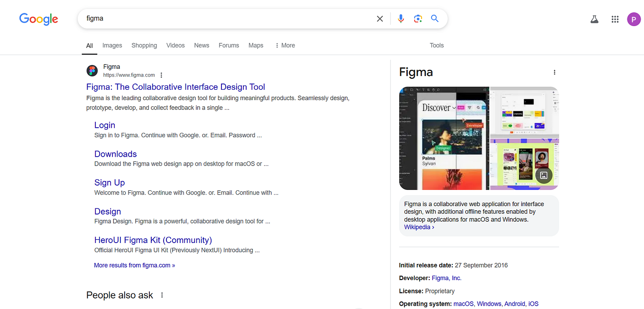The width and height of the screenshot is (644, 309).
Task: Open options for the Figma search result
Action: point(161,75)
